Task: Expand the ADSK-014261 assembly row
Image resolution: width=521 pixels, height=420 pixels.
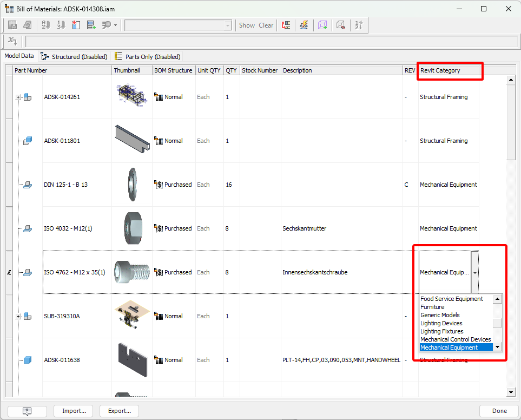Action: (x=18, y=97)
